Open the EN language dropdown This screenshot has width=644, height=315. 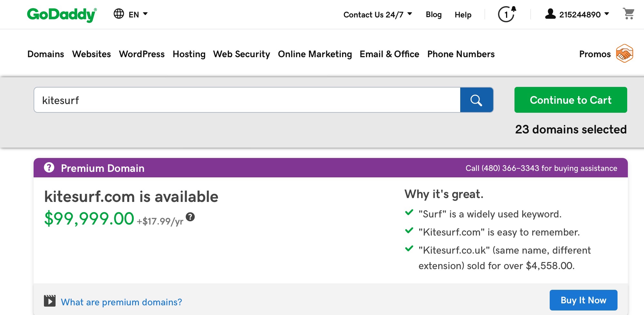(138, 14)
